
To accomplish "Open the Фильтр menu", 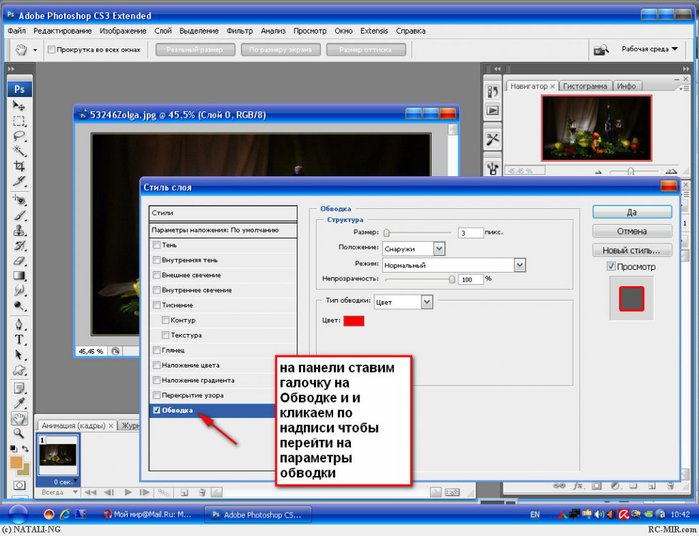I will pyautogui.click(x=239, y=31).
